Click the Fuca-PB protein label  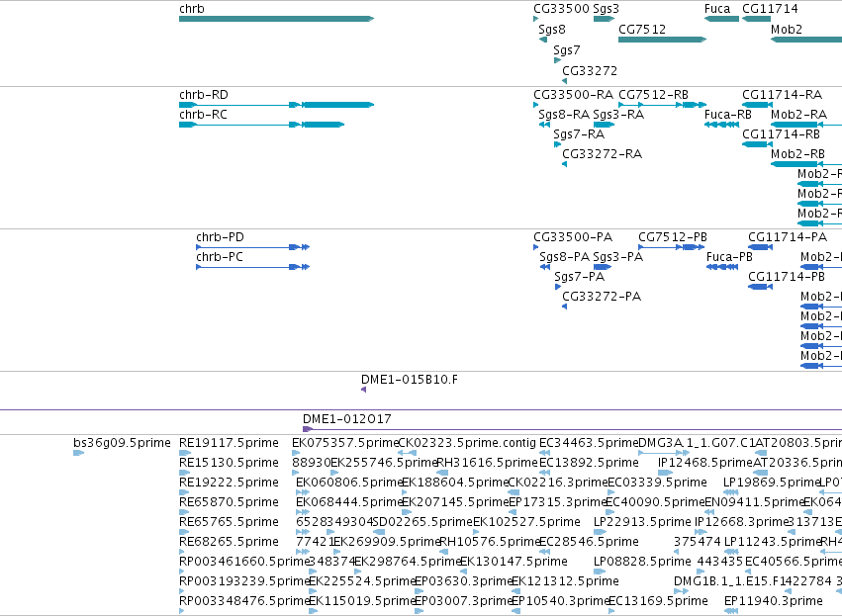(729, 257)
